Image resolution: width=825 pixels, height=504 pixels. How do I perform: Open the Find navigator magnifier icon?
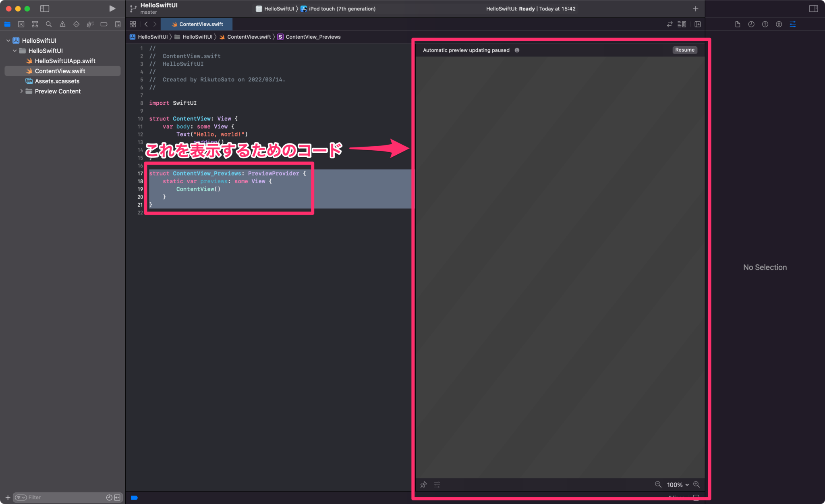[49, 24]
